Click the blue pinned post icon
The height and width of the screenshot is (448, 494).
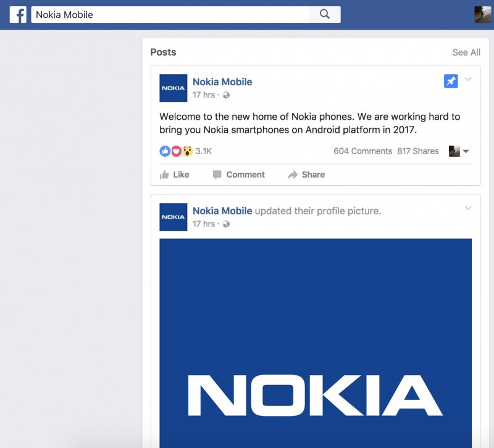(x=451, y=81)
